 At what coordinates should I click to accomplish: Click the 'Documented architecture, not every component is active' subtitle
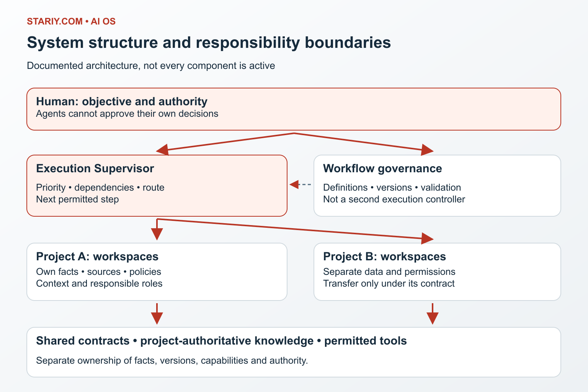[x=151, y=66]
